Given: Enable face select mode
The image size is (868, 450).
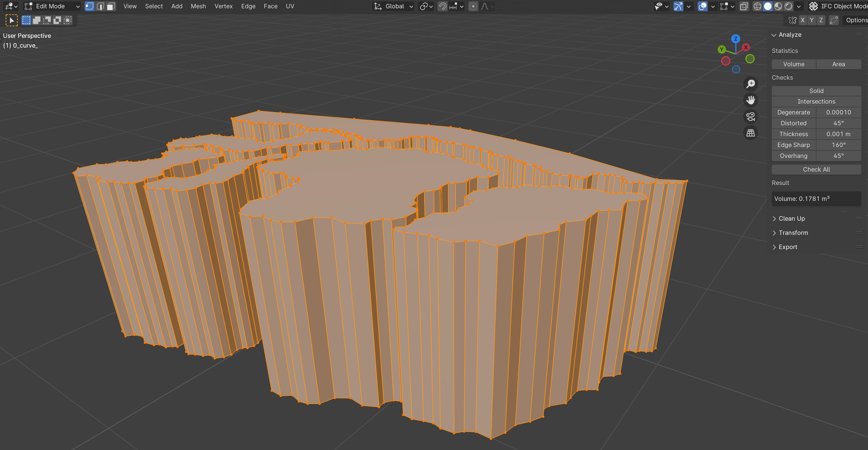Looking at the screenshot, I should point(111,6).
